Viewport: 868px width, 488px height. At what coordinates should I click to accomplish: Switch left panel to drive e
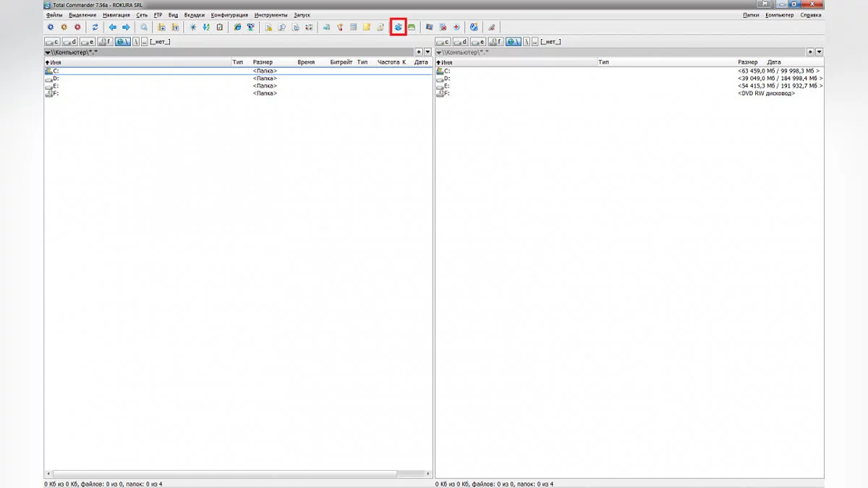click(88, 42)
